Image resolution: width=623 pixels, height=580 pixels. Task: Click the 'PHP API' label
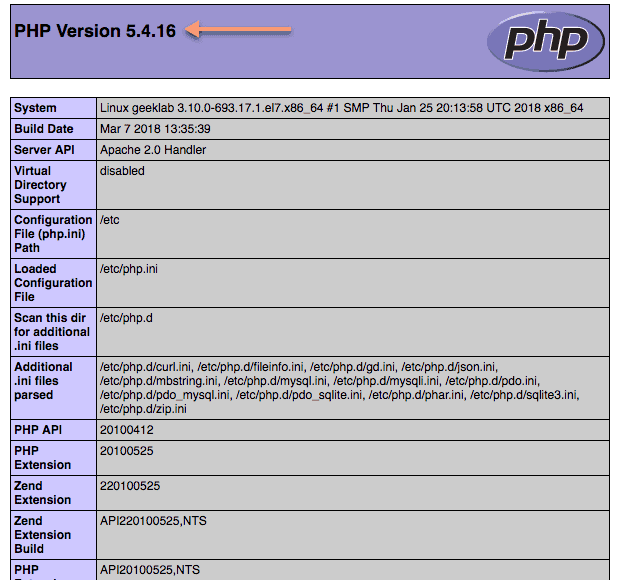click(x=38, y=430)
